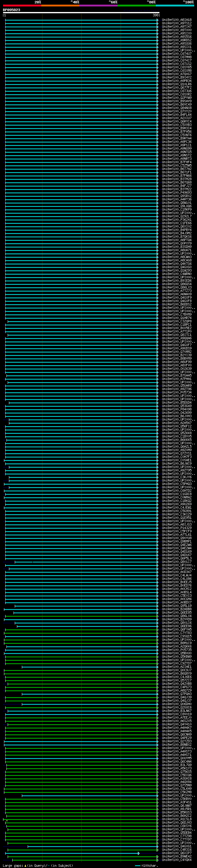
Task: Open hit UniRef100_B0EEJ5
Action: tap(177, 582)
